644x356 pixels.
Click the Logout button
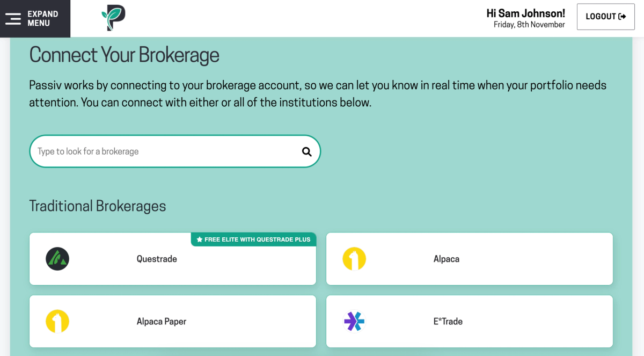pyautogui.click(x=606, y=17)
